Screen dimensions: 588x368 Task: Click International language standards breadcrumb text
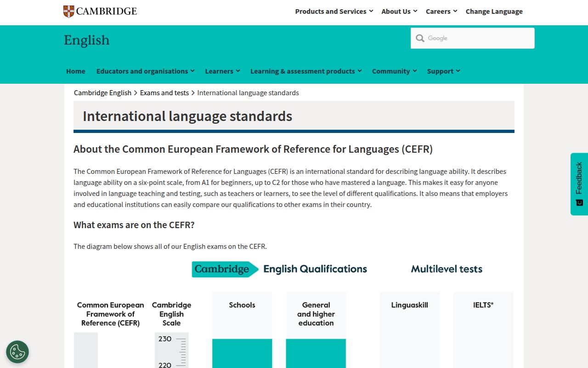point(248,93)
